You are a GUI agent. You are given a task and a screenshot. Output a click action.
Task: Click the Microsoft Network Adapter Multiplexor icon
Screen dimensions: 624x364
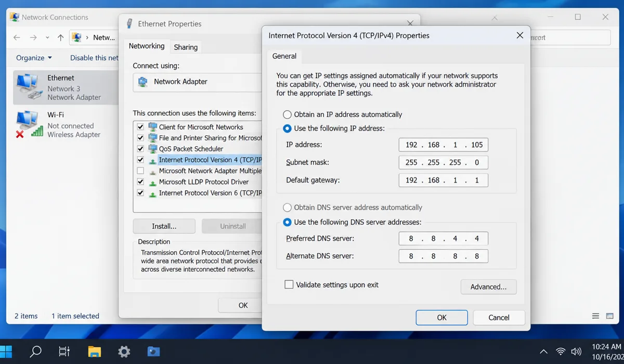coord(152,172)
